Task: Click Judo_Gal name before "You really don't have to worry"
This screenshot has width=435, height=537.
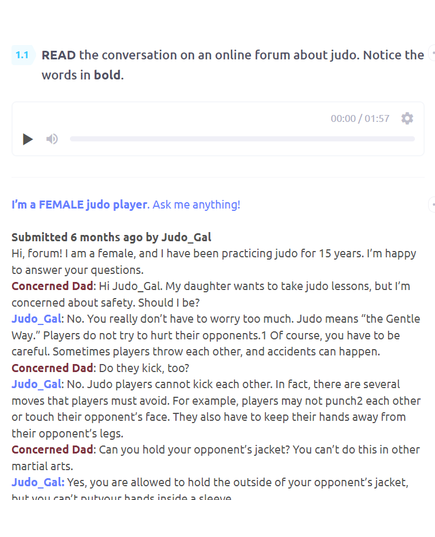Action: [37, 319]
